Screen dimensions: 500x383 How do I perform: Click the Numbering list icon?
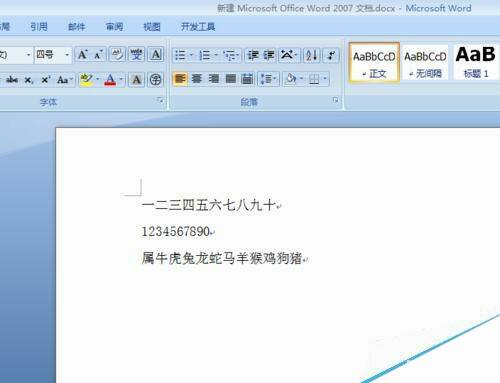205,55
